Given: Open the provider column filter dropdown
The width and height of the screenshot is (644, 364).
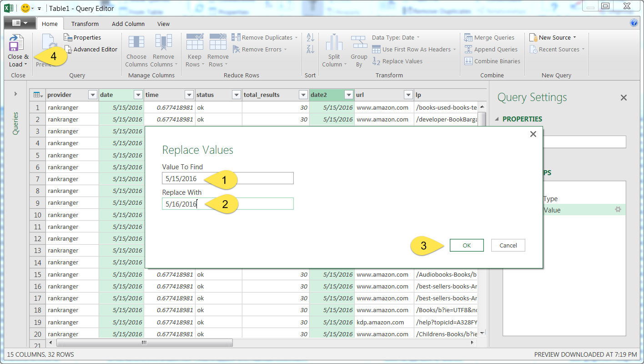Looking at the screenshot, I should (x=93, y=95).
